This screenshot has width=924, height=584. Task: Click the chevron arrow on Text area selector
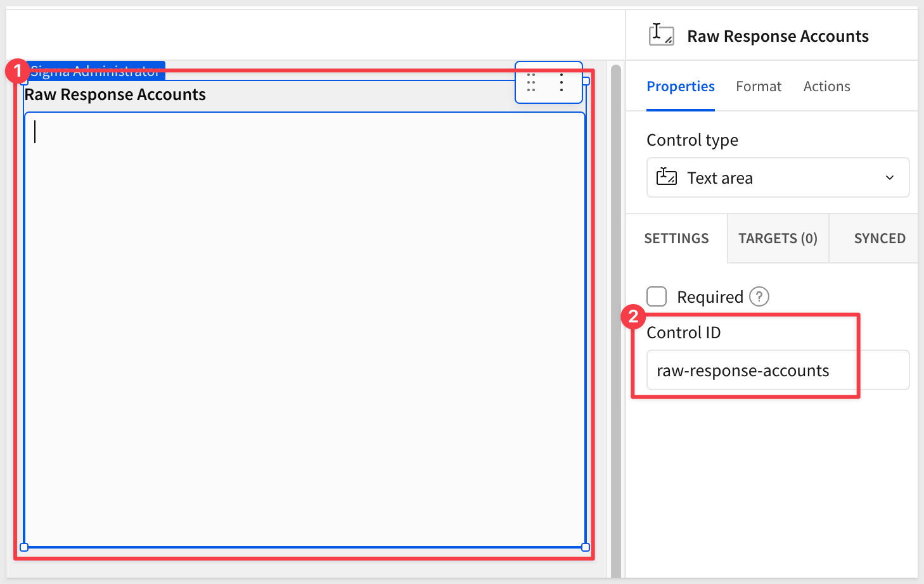point(890,177)
